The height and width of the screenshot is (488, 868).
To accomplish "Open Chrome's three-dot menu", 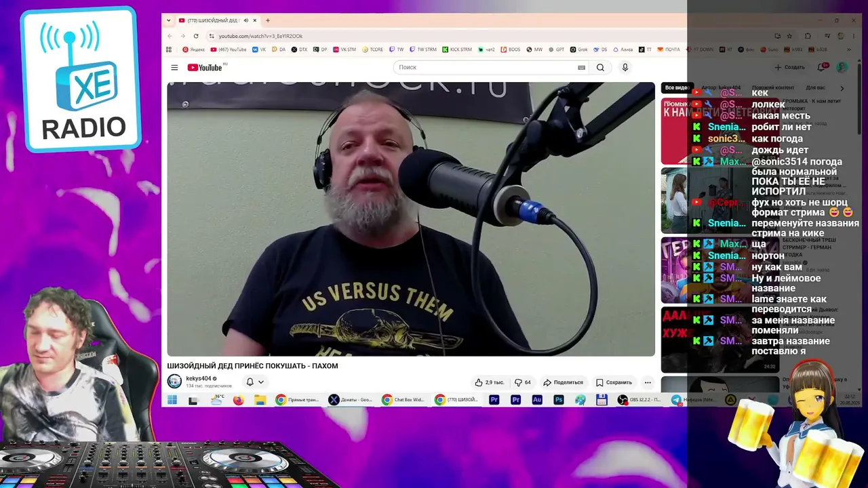I will [x=852, y=36].
